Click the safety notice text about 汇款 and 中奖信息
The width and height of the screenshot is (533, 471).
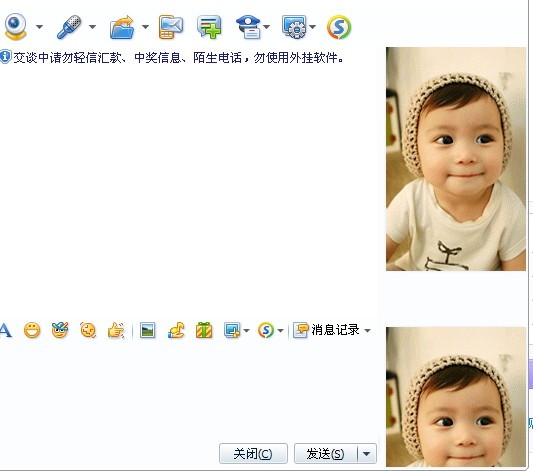pyautogui.click(x=178, y=57)
